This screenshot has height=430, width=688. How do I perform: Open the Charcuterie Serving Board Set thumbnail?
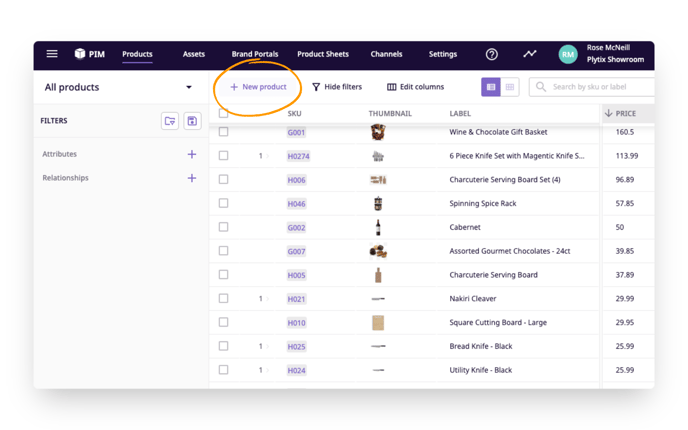[x=378, y=179]
